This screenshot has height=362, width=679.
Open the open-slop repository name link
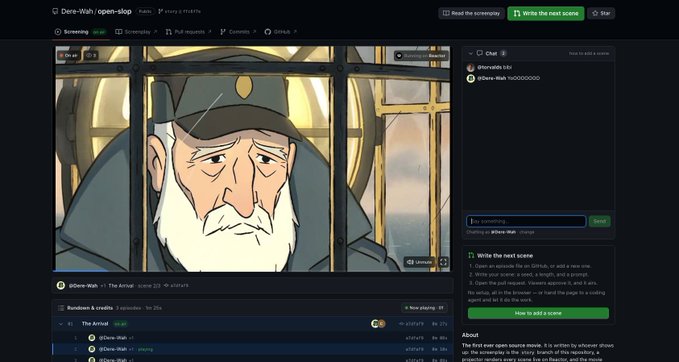click(114, 12)
